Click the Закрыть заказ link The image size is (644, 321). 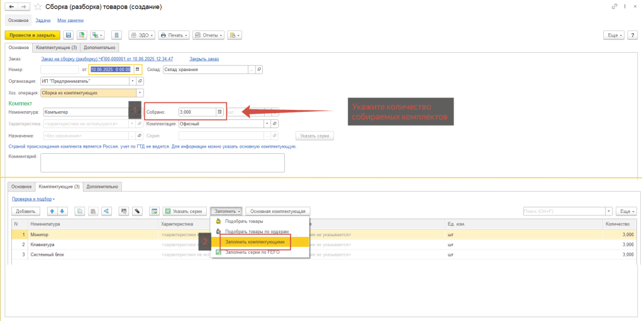[204, 58]
